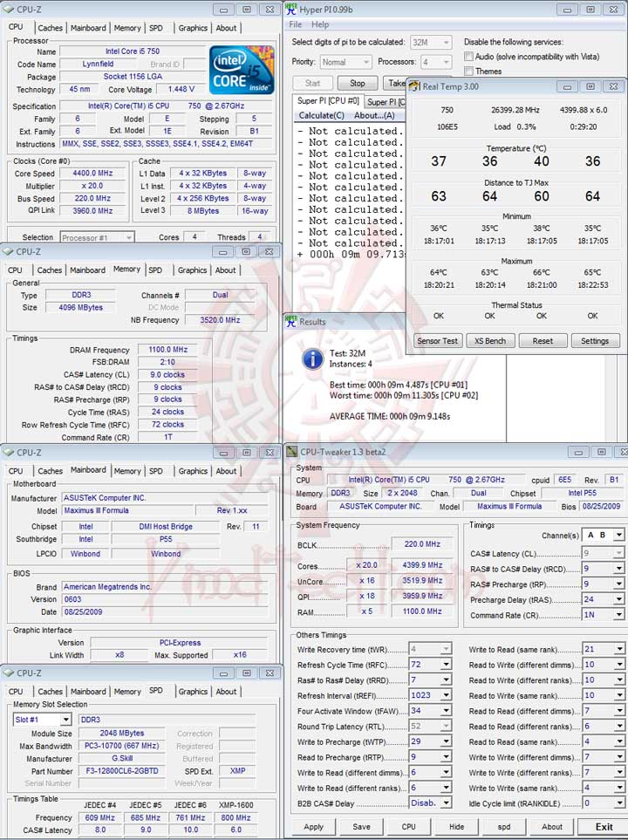Screen dimensions: 628x840
Task: Click the Core Speed 4400.0 MHz value
Action: tap(92, 173)
